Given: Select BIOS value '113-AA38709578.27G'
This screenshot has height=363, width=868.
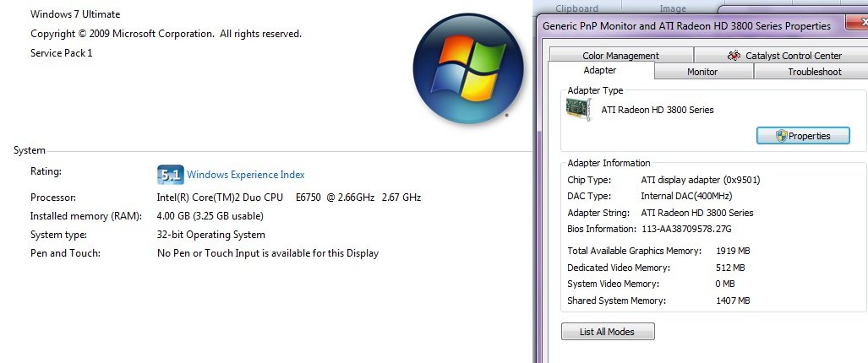Looking at the screenshot, I should (x=686, y=229).
